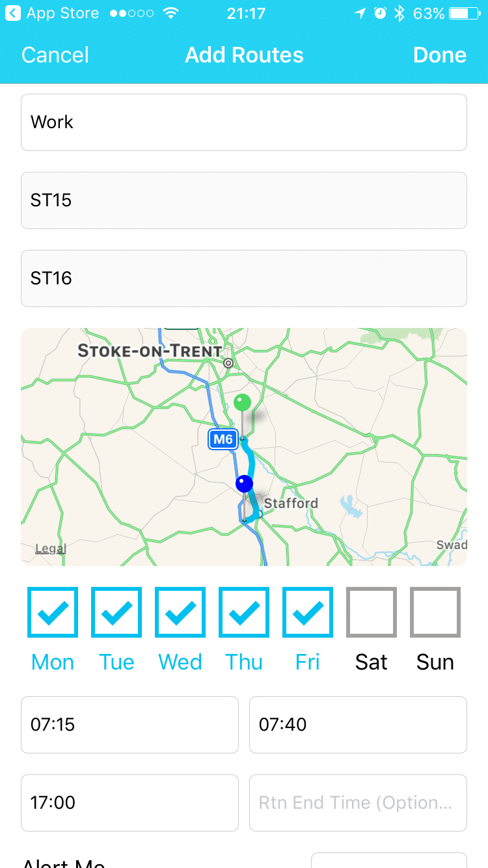Tap the Wi-Fi icon in status bar

[x=171, y=13]
